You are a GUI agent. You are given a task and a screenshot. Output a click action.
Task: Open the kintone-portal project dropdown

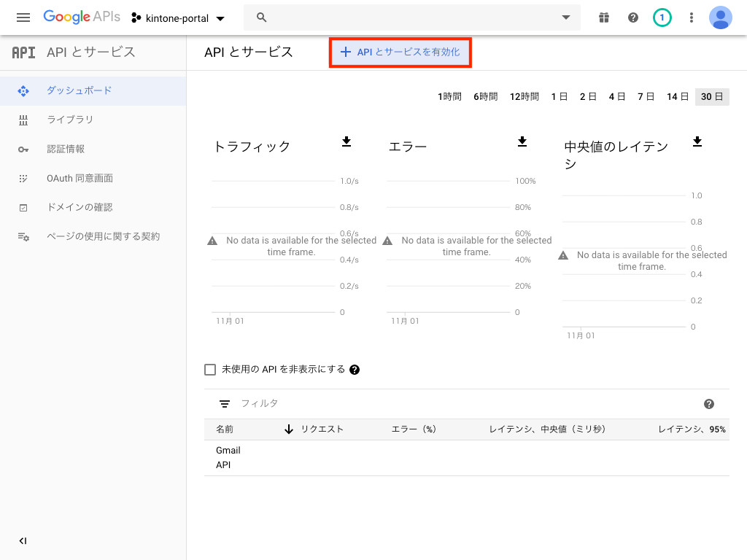click(x=179, y=17)
